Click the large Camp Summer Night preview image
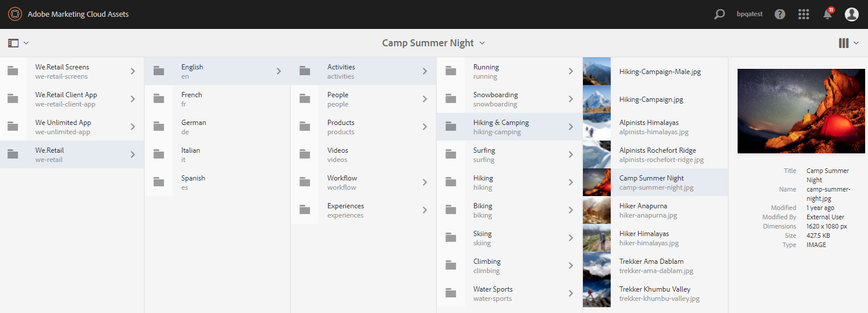Screen dimensions: 868x313 pos(796,111)
